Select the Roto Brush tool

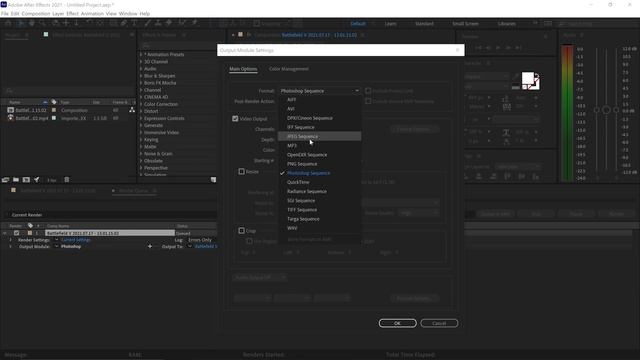click(182, 23)
